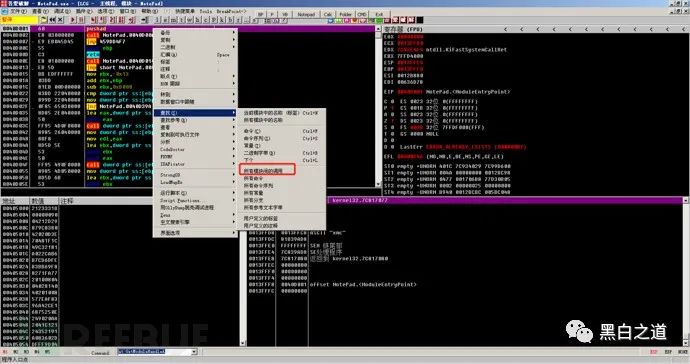This screenshot has height=364, width=690.
Task: Open Call stack with K button
Action: [x=221, y=20]
